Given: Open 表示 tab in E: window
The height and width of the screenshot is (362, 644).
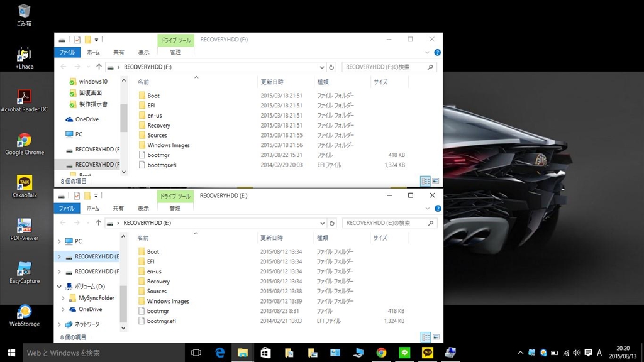Looking at the screenshot, I should point(143,208).
